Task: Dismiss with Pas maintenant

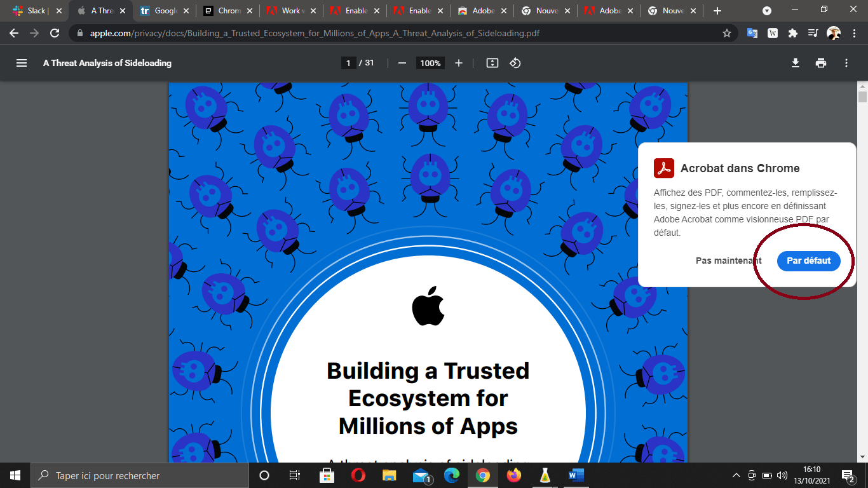Action: pyautogui.click(x=728, y=261)
